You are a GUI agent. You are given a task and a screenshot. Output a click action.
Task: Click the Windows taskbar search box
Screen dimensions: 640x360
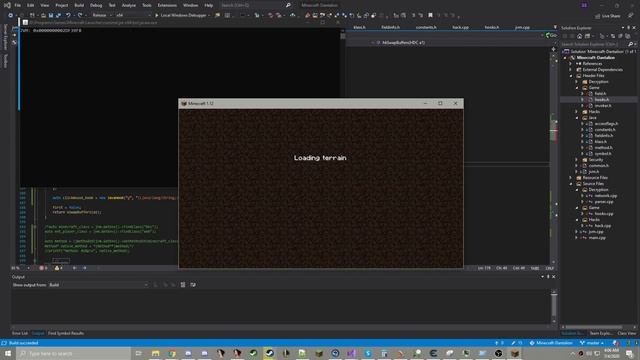(x=74, y=353)
